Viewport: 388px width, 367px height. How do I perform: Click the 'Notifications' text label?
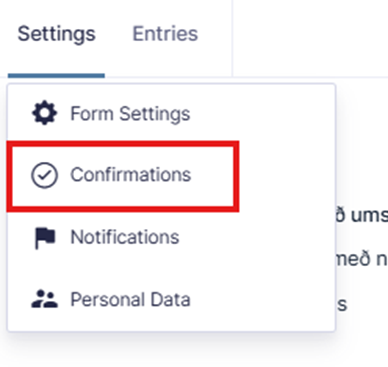pos(125,237)
